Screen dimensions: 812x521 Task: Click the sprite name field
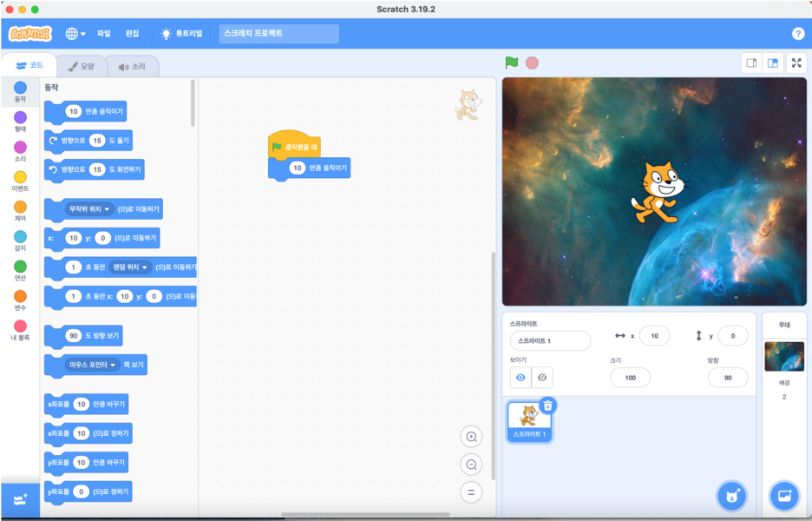coord(550,340)
